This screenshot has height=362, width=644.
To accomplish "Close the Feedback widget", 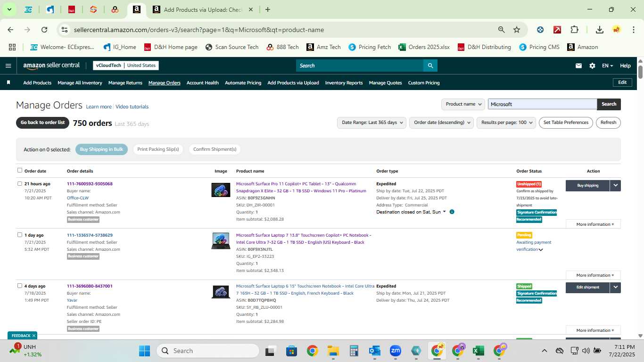I will pos(34,336).
